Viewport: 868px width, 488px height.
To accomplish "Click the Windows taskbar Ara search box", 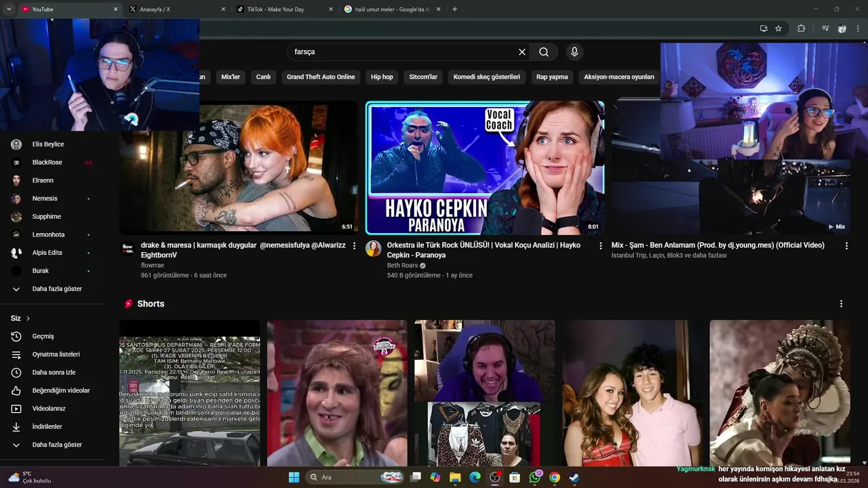I will click(x=356, y=477).
